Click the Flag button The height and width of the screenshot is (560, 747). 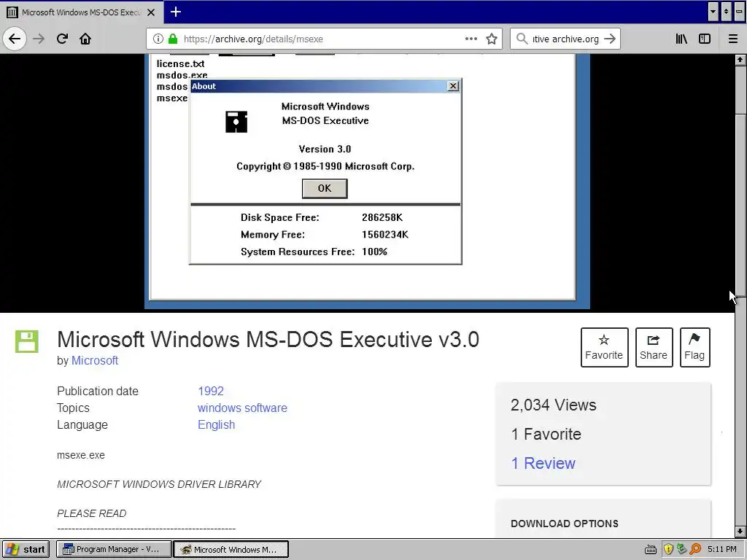pos(694,347)
